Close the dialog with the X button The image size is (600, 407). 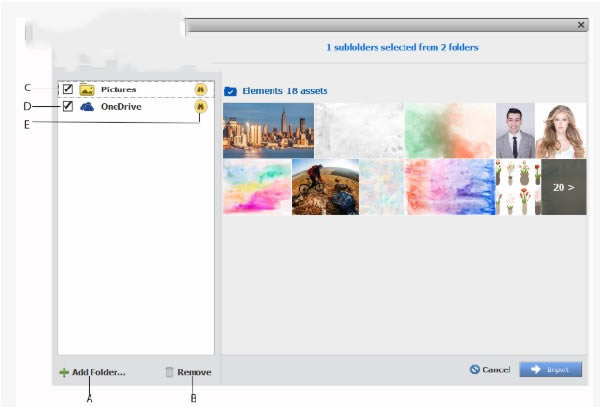[x=581, y=24]
